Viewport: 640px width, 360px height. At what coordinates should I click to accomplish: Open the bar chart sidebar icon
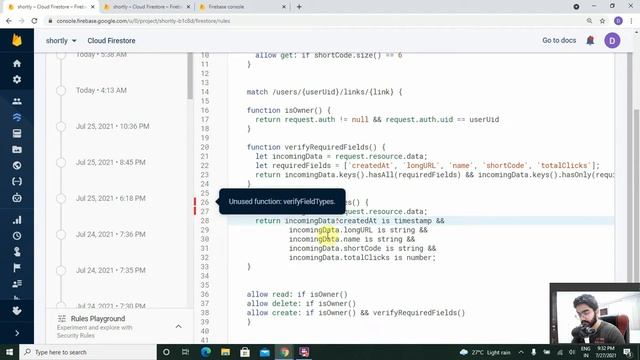pos(17,220)
